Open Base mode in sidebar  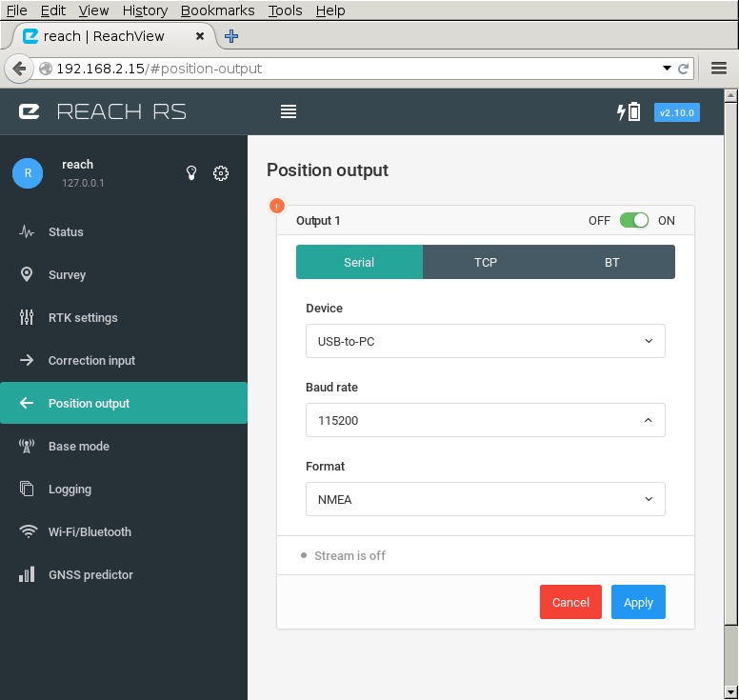[x=124, y=446]
